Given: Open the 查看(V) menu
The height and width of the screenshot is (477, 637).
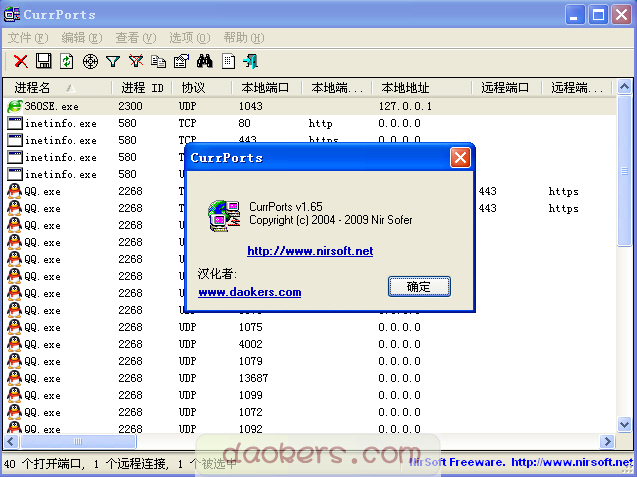Looking at the screenshot, I should coord(136,38).
